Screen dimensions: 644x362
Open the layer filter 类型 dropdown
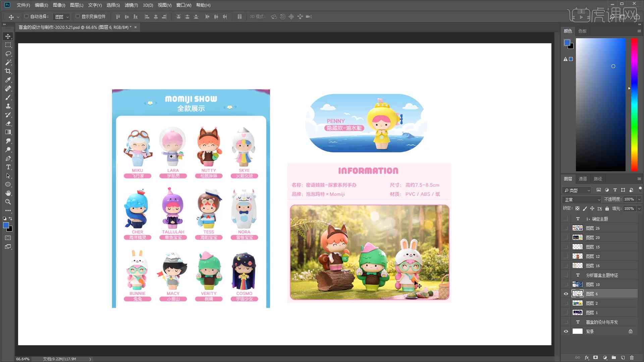coord(577,190)
